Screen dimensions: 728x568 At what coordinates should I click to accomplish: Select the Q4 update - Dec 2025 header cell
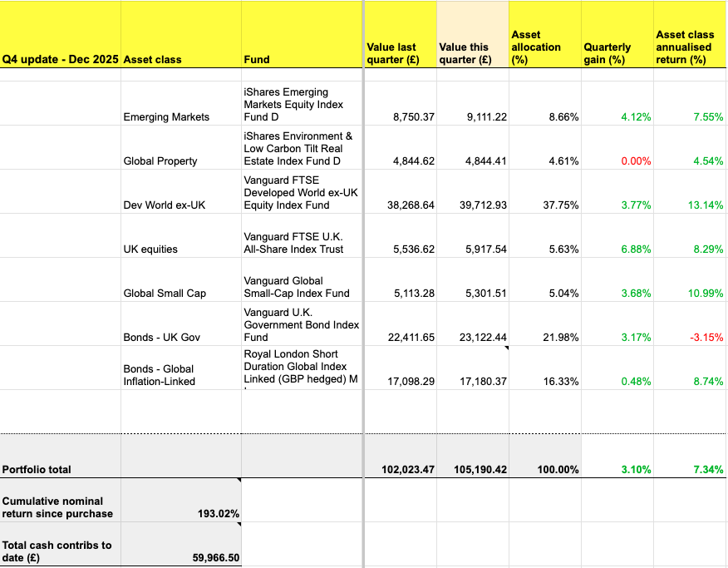pos(58,58)
